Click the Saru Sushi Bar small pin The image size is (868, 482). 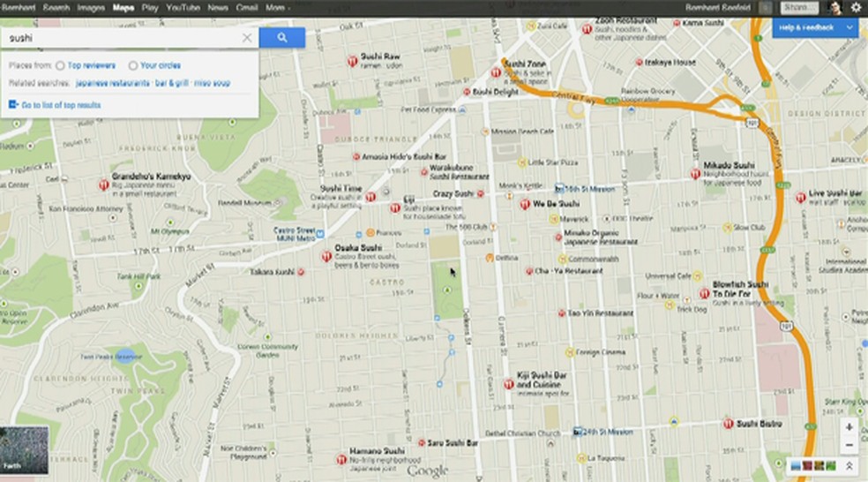coord(422,443)
